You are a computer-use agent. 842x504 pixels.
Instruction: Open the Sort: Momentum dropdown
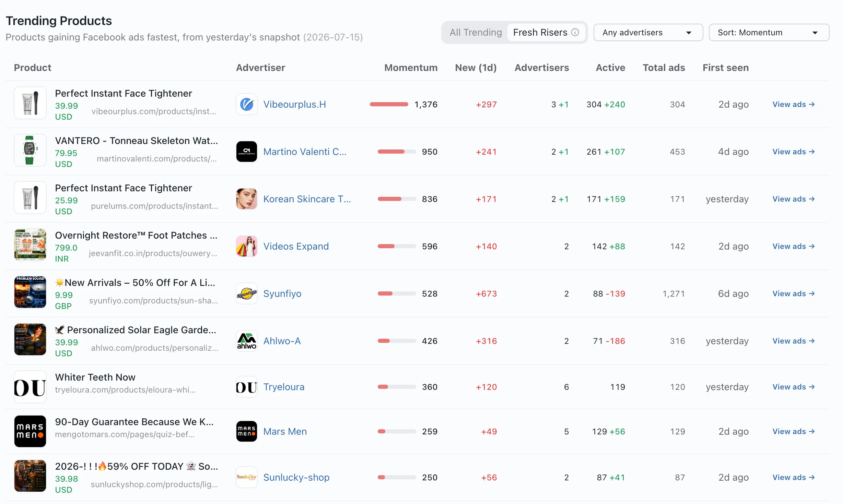[x=769, y=33]
